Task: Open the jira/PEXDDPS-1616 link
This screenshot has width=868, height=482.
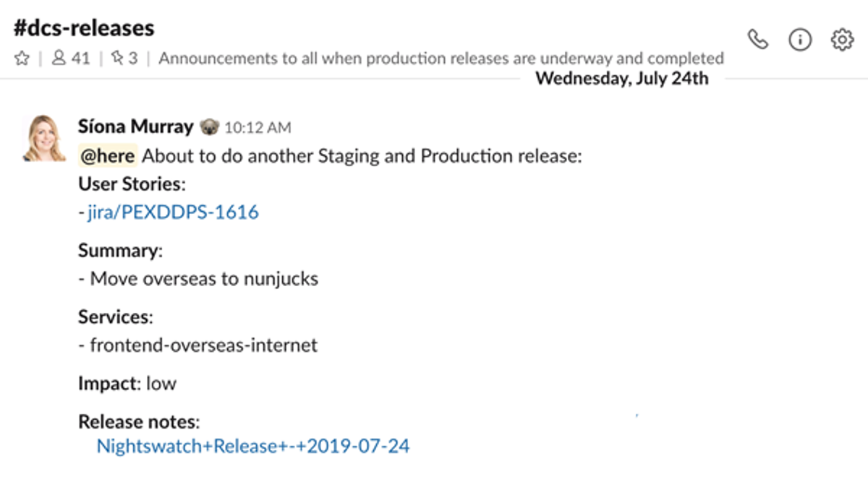Action: pyautogui.click(x=173, y=212)
